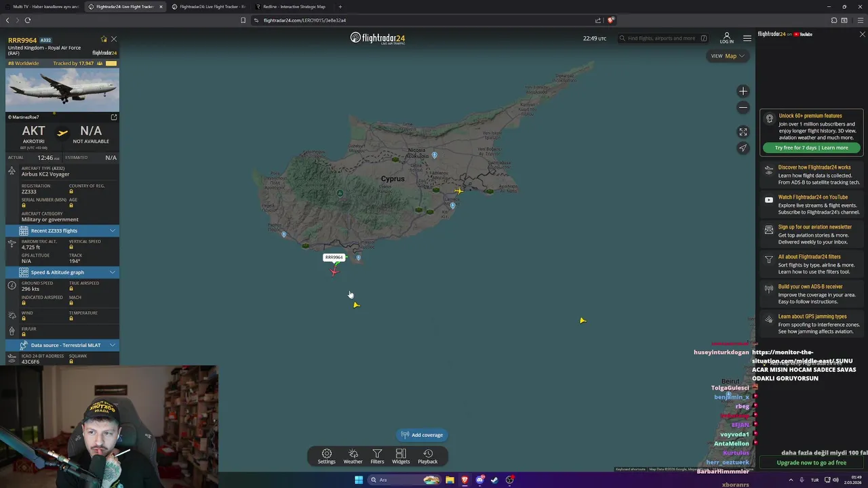Switch to Redline Interactive Strategic Map tab
This screenshot has width=868, height=488.
293,7
